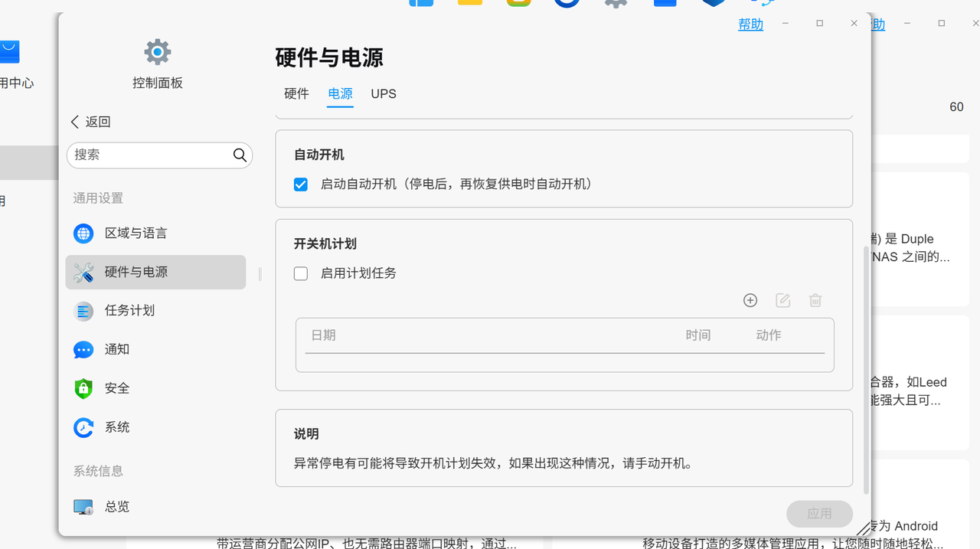
Task: Click the 应用 apply button
Action: coord(819,514)
